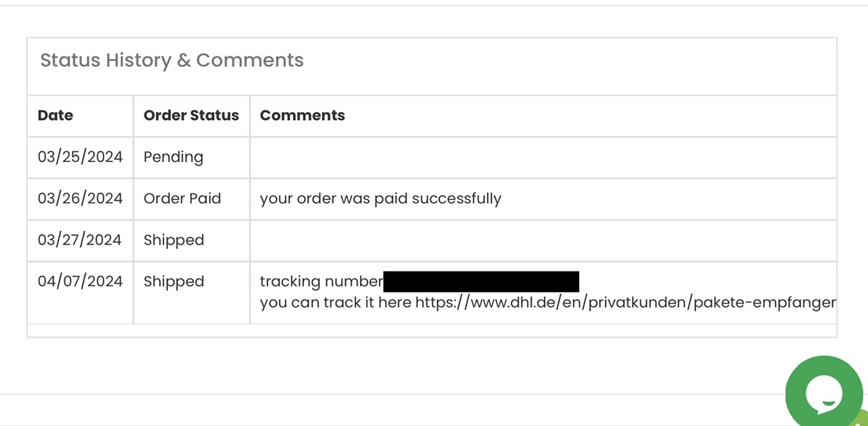
Task: Click the Pending order status
Action: click(x=174, y=157)
